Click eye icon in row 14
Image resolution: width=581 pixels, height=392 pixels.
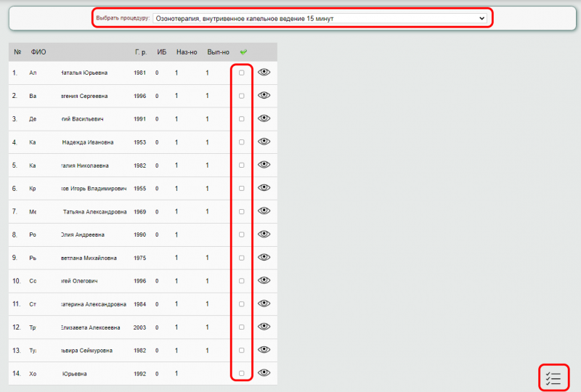[x=264, y=373]
